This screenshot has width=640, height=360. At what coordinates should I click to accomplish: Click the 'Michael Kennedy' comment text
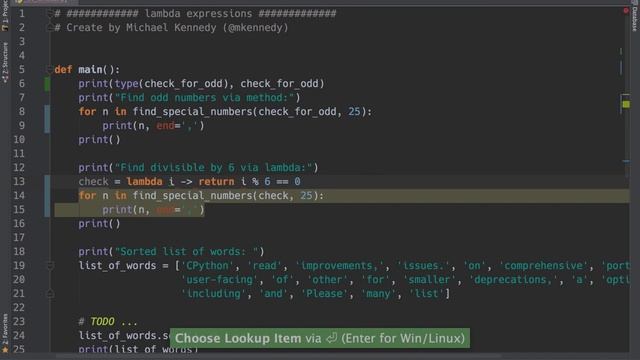point(171,28)
